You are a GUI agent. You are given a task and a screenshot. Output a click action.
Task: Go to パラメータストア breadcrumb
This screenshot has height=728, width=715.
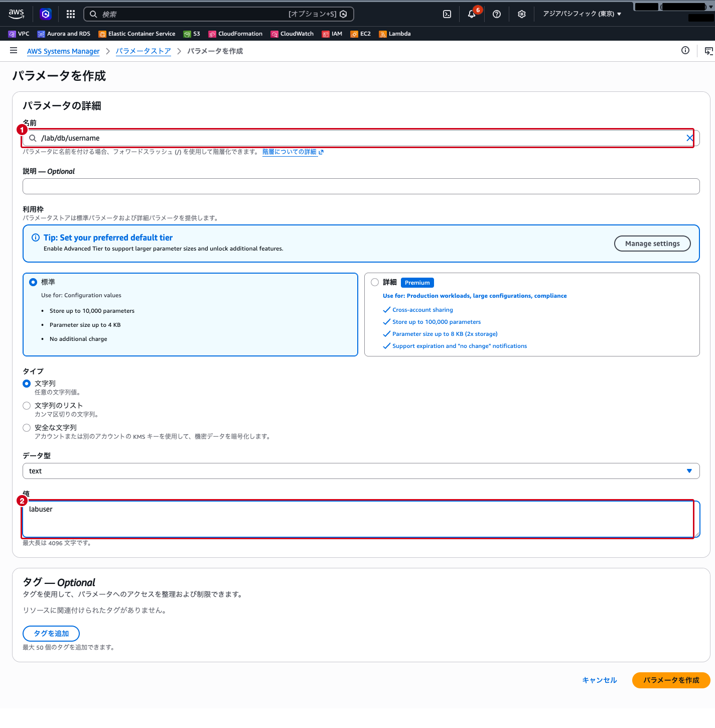[x=144, y=51]
